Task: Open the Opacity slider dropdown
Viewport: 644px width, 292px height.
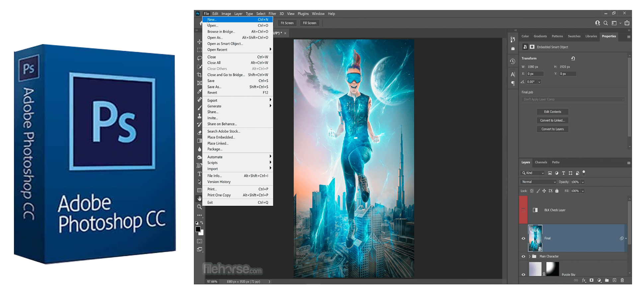Action: click(583, 182)
